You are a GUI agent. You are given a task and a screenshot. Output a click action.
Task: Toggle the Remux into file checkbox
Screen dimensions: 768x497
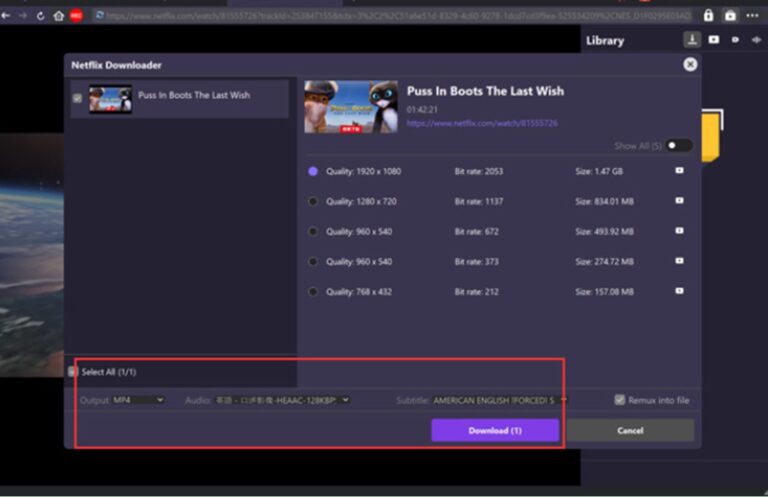click(620, 400)
